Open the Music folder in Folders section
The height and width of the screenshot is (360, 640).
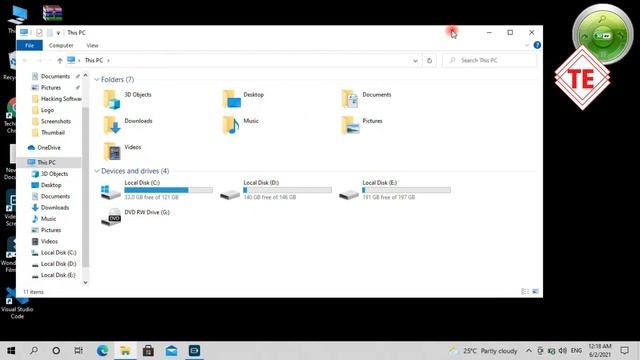pyautogui.click(x=231, y=125)
